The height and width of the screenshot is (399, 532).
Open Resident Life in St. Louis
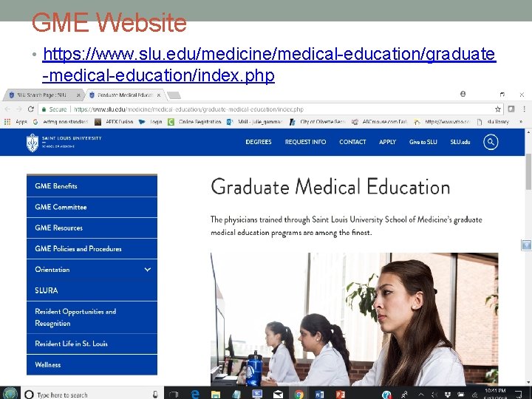tap(92, 344)
